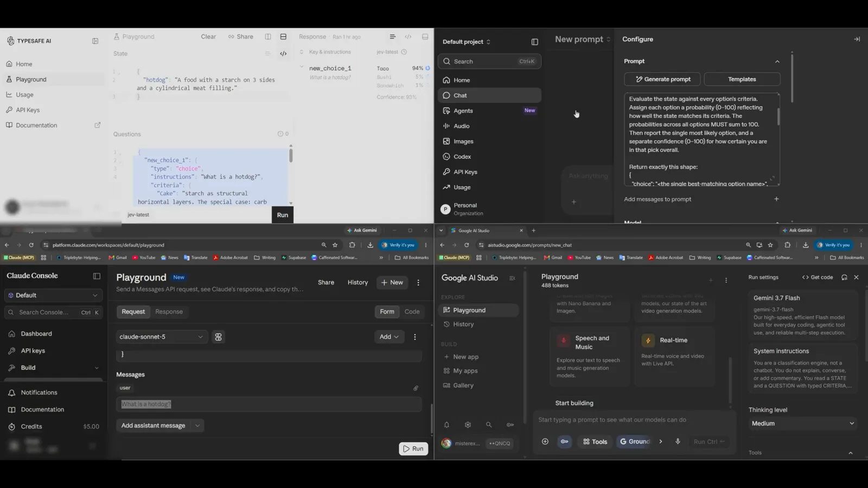This screenshot has height=488, width=868.
Task: Open Images in the OpenAI sidebar
Action: (x=489, y=141)
